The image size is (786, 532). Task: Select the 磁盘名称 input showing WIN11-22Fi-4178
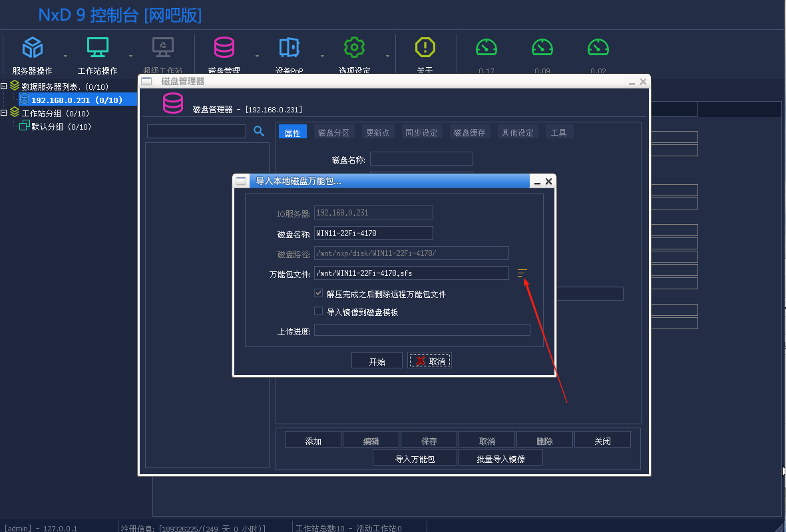click(x=373, y=233)
